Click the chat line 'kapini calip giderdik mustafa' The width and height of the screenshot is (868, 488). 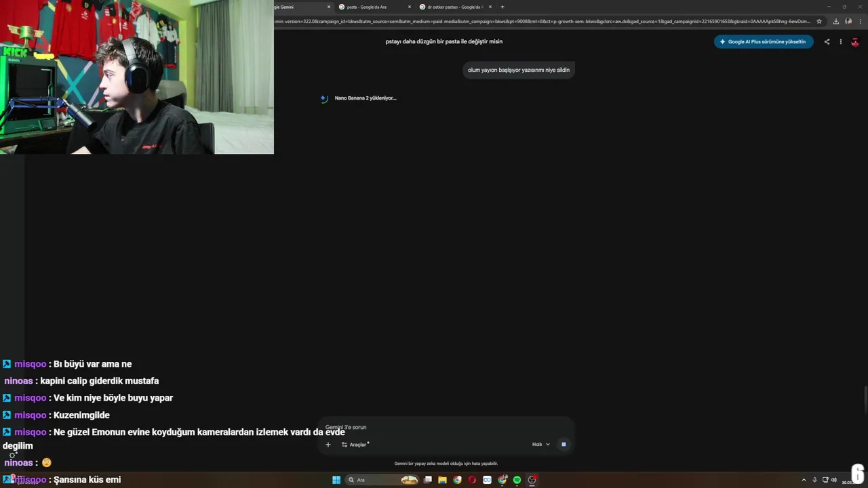pyautogui.click(x=99, y=381)
